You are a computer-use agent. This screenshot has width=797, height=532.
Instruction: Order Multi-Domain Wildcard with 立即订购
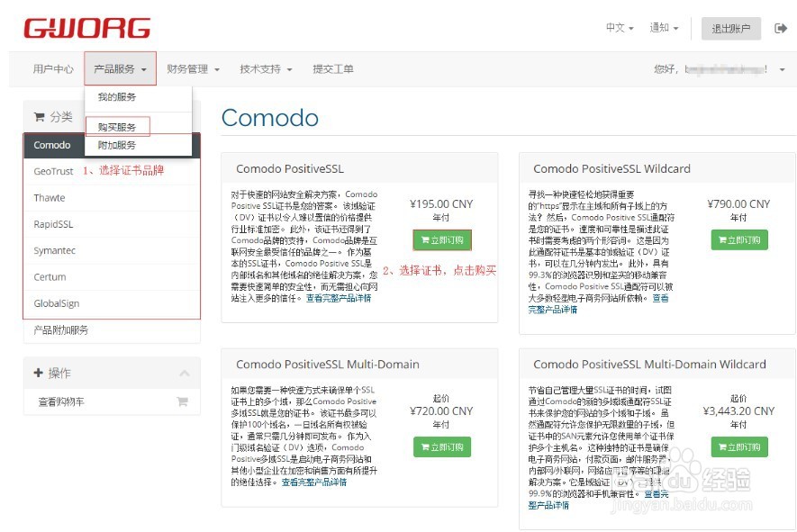(x=739, y=447)
